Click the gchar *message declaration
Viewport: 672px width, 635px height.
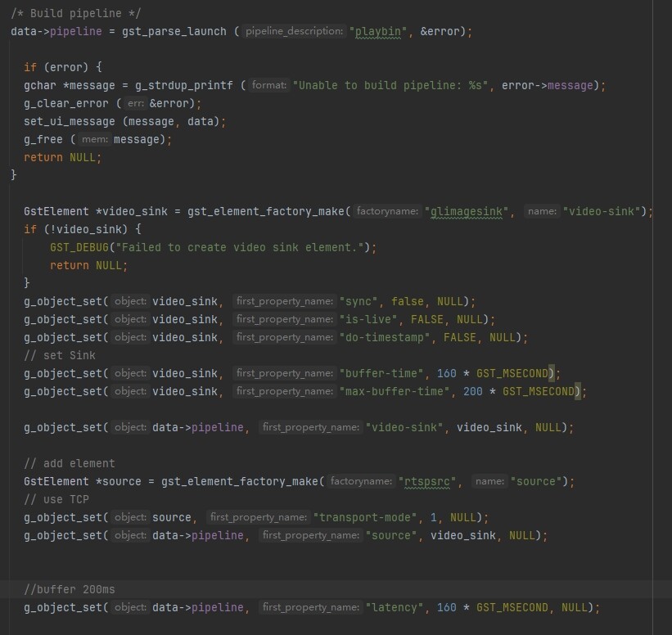[70, 85]
